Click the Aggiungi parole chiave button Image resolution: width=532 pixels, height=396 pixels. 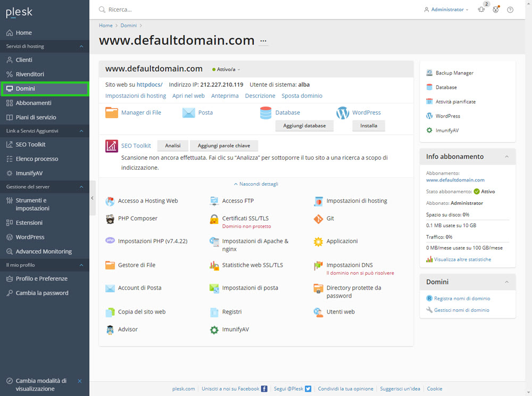[224, 146]
